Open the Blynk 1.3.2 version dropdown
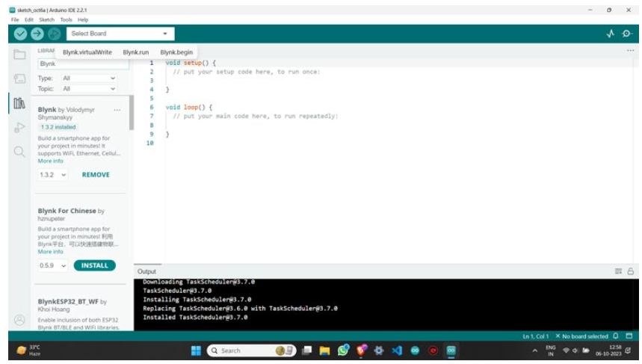This screenshot has width=642, height=364. click(x=53, y=175)
